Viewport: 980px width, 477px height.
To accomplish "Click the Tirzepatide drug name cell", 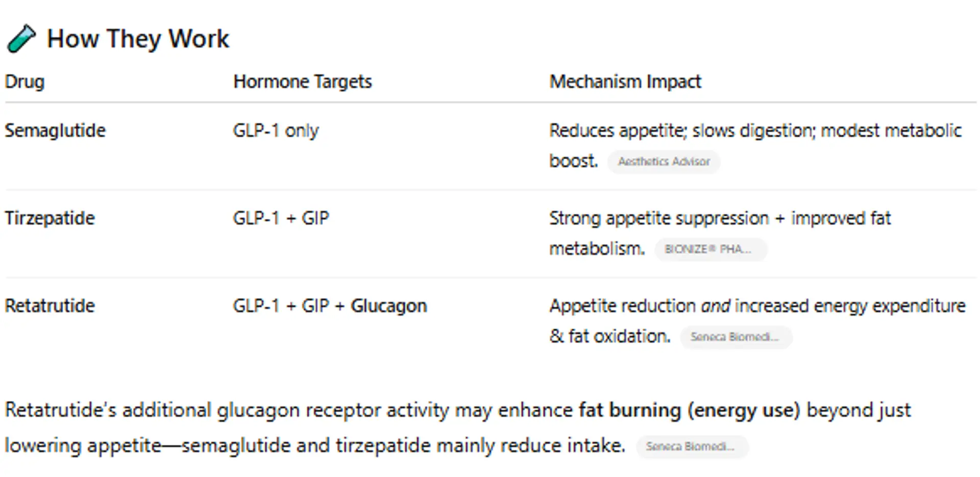I will pos(50,218).
